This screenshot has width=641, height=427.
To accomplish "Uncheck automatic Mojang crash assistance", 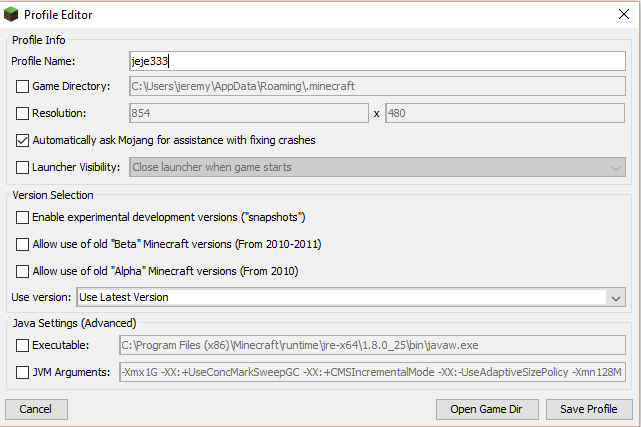I will pyautogui.click(x=22, y=141).
